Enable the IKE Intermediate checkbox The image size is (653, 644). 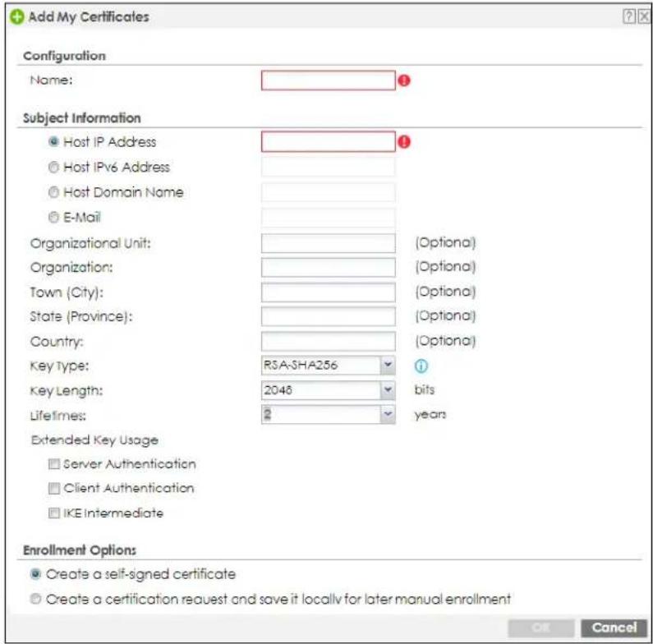53,513
